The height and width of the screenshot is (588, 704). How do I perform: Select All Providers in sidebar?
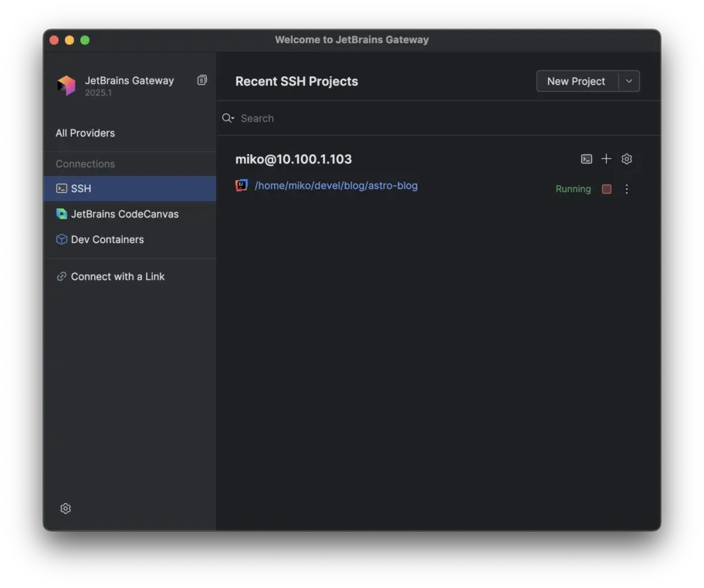(x=86, y=133)
